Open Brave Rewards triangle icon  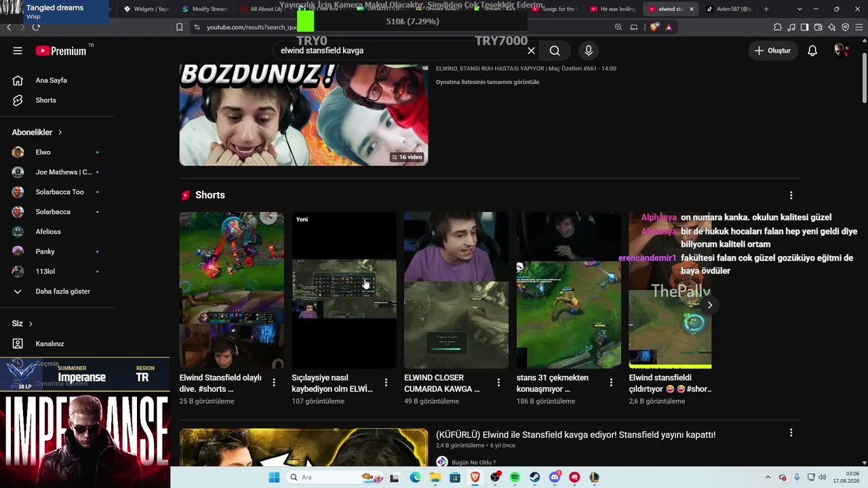[x=669, y=27]
